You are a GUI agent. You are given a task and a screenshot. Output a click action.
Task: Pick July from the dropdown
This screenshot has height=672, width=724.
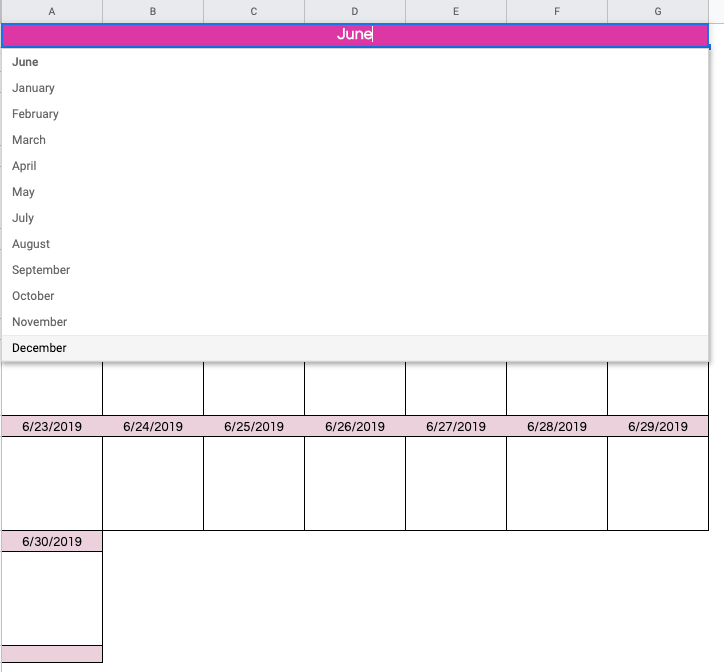(355, 218)
